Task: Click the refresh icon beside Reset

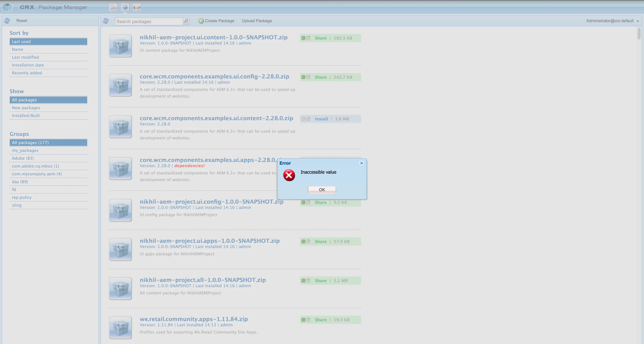Action: (7, 21)
